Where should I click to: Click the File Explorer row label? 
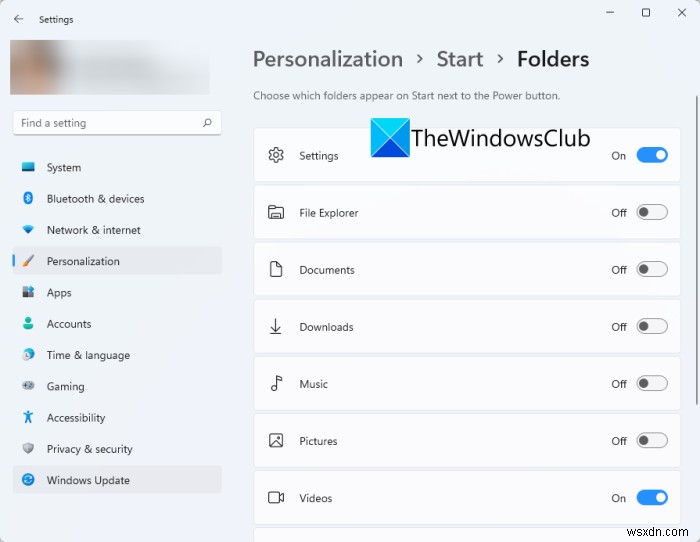329,213
